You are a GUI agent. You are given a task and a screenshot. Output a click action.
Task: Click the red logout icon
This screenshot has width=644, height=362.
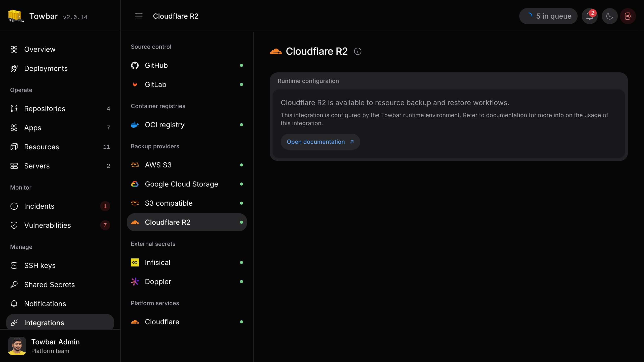coord(628,16)
